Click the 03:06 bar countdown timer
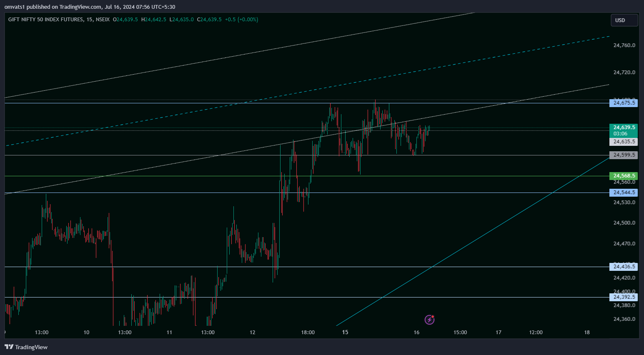Viewport: 644px width, 355px height. pos(620,134)
